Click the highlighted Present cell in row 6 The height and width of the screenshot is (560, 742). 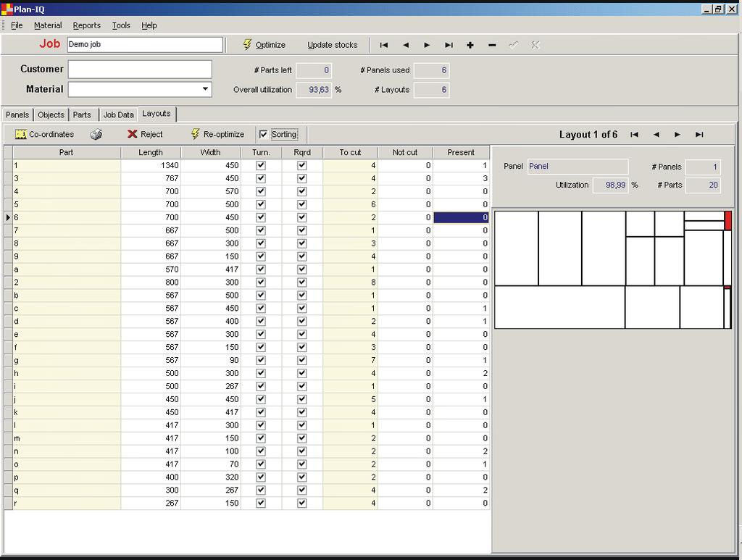461,217
